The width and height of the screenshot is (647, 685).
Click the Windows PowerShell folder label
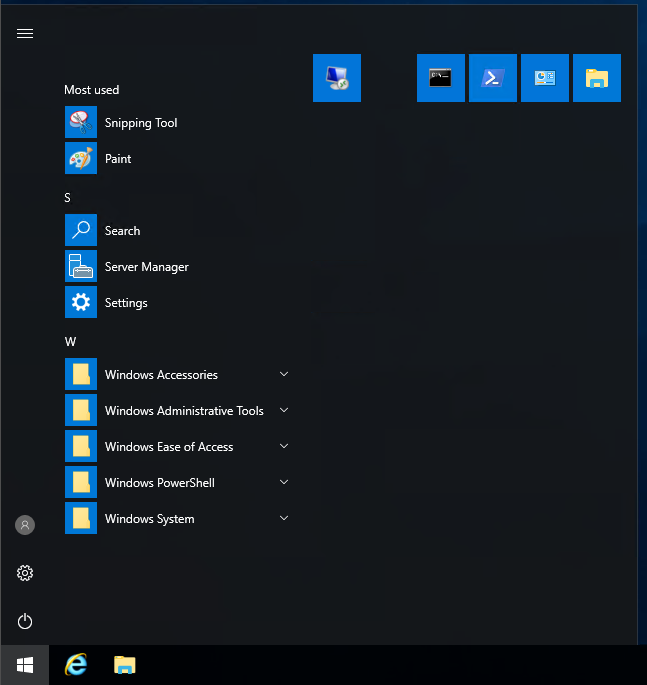point(160,483)
